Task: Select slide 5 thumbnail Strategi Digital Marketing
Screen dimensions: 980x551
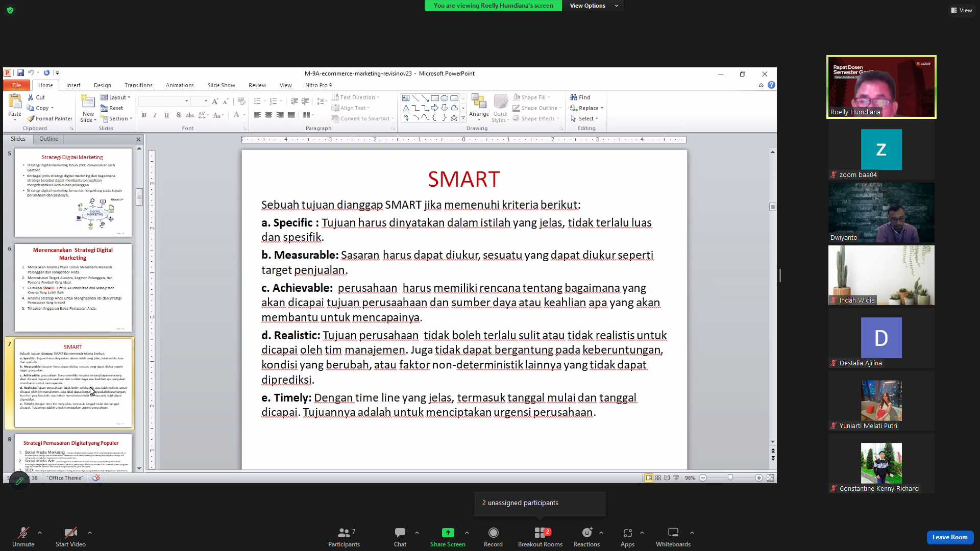Action: [73, 192]
